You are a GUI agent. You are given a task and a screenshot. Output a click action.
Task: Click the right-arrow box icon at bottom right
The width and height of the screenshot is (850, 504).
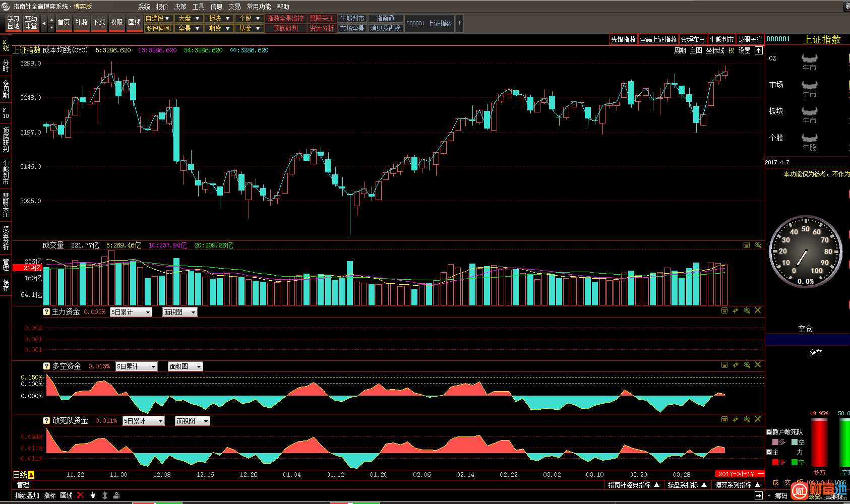[759, 496]
